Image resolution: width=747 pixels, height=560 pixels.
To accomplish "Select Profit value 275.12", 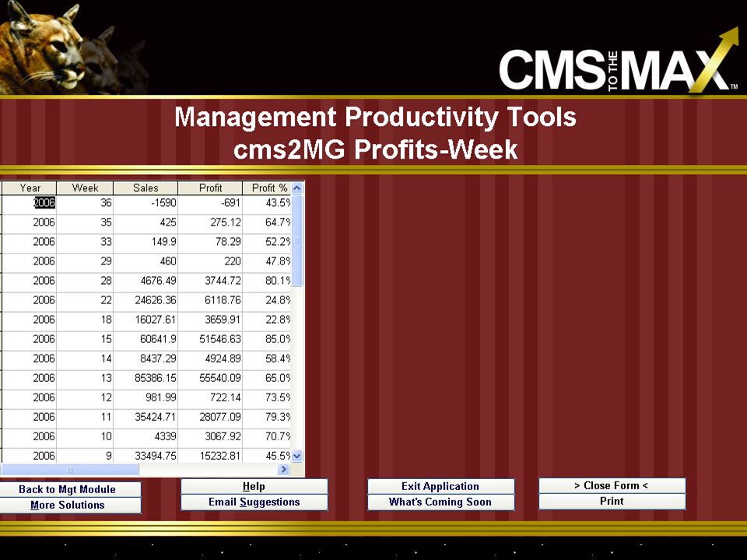I will (x=210, y=222).
